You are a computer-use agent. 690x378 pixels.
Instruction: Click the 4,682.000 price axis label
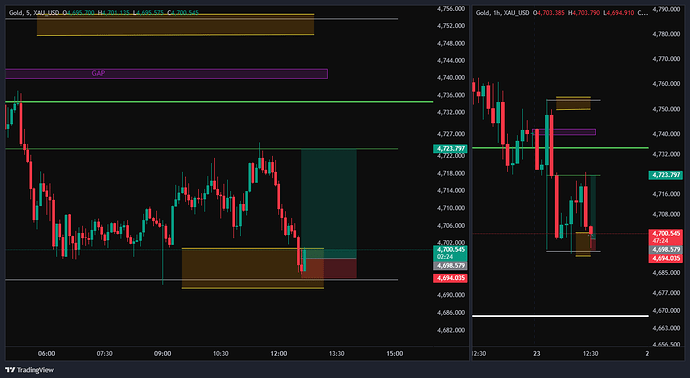click(451, 330)
